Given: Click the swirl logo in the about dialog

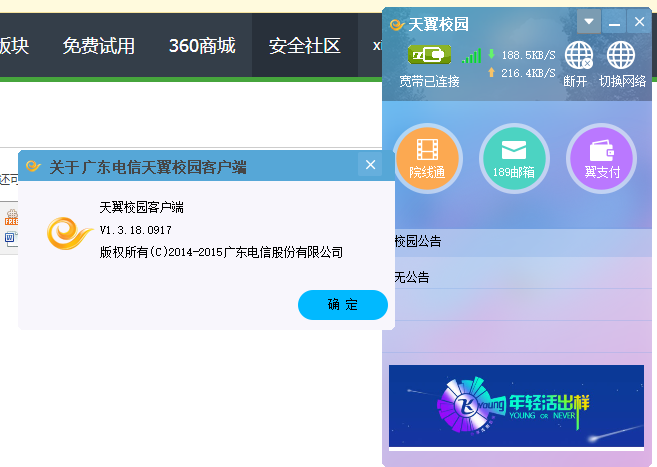Looking at the screenshot, I should pyautogui.click(x=69, y=233).
